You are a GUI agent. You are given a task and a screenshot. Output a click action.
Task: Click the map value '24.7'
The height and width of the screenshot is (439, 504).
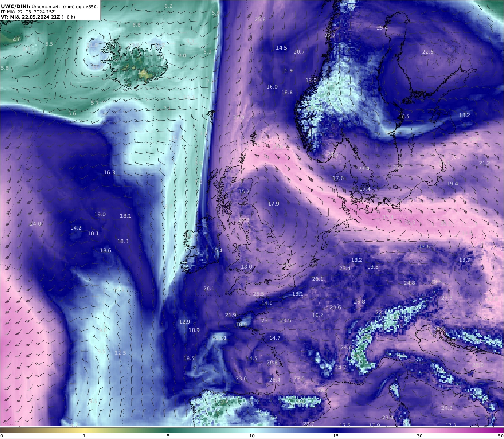click(341, 367)
